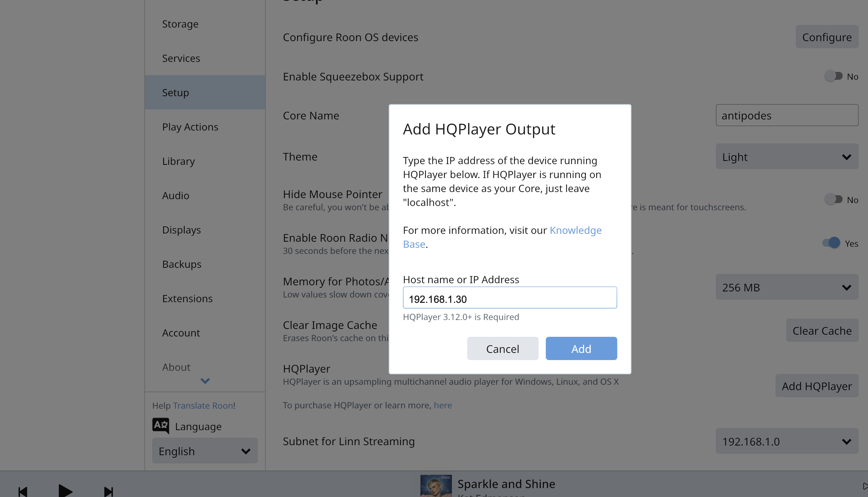Turn off Enable Roon Radio switch

(831, 243)
